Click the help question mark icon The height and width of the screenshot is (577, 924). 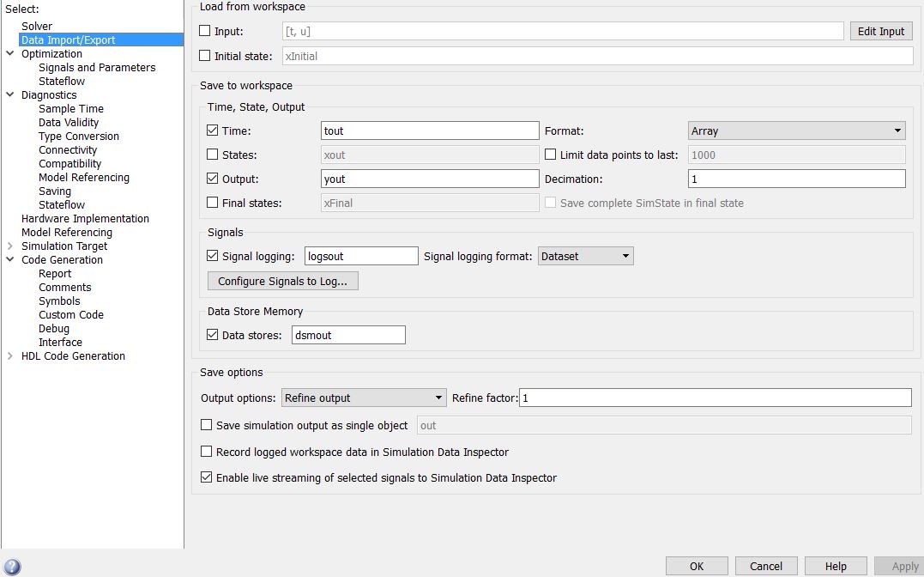pos(12,567)
